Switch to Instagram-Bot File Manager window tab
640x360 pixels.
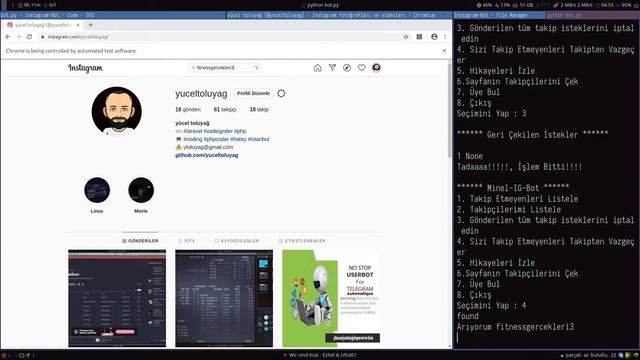[x=500, y=15]
